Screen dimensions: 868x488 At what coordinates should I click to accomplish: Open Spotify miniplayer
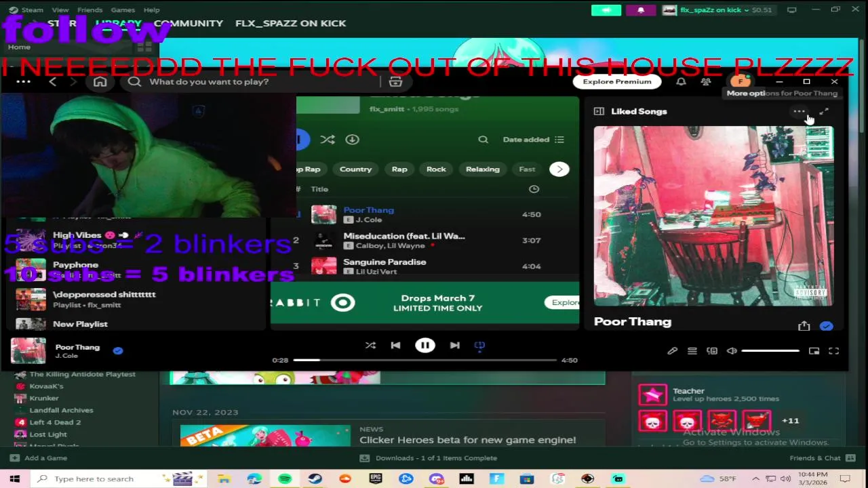[814, 351]
